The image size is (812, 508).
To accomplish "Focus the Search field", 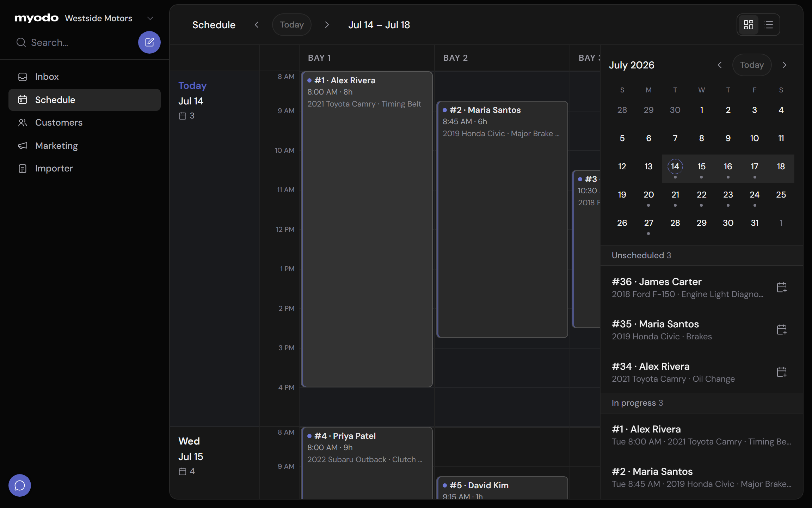I will click(74, 42).
